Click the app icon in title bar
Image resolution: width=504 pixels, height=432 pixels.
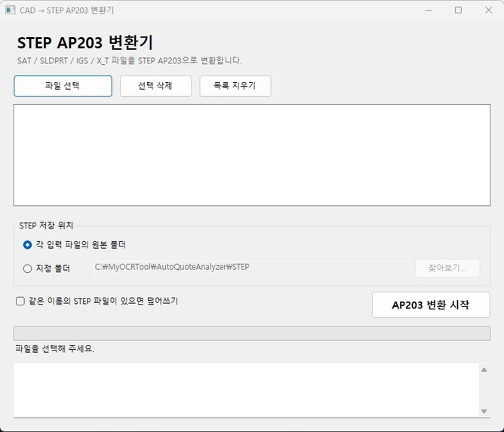click(x=11, y=11)
